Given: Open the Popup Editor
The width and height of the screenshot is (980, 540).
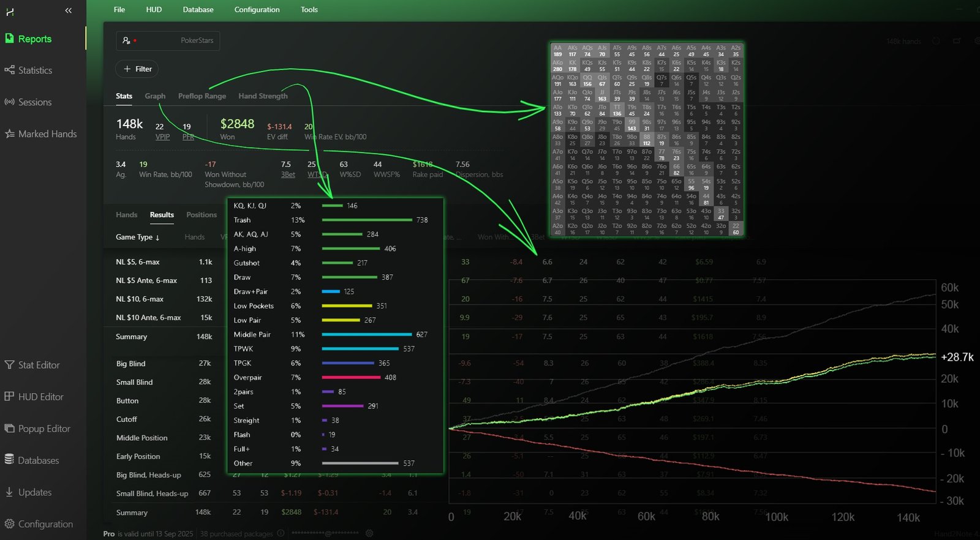Looking at the screenshot, I should pyautogui.click(x=43, y=429).
